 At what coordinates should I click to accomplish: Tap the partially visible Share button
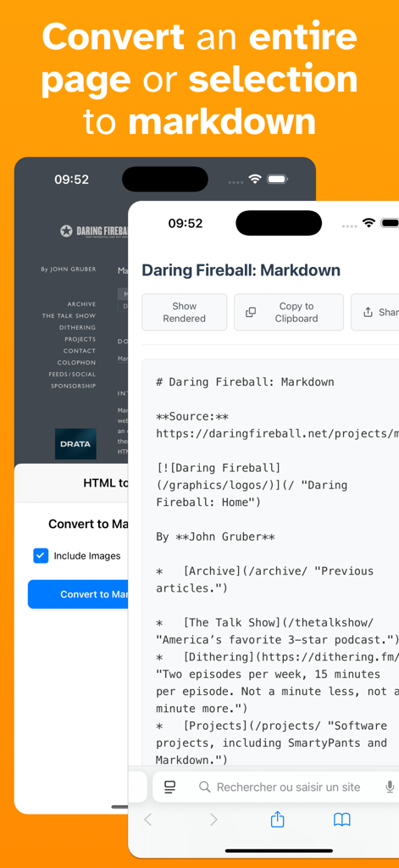pyautogui.click(x=375, y=312)
